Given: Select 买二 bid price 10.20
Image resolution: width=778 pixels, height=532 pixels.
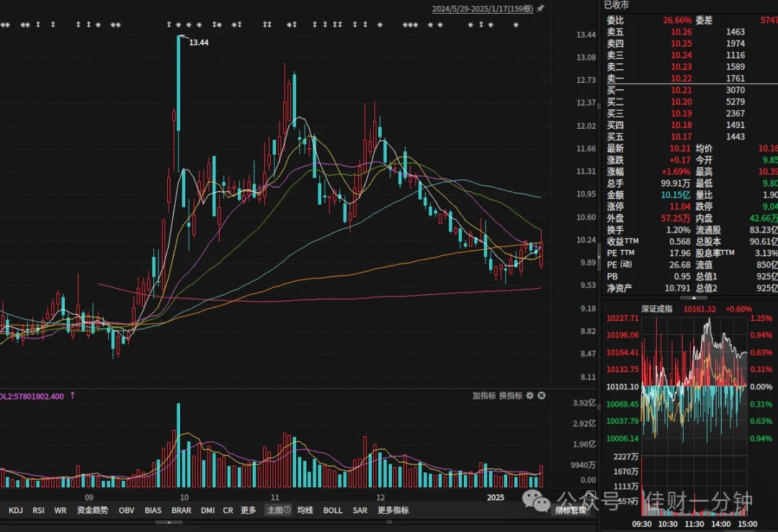Looking at the screenshot, I should [x=681, y=102].
